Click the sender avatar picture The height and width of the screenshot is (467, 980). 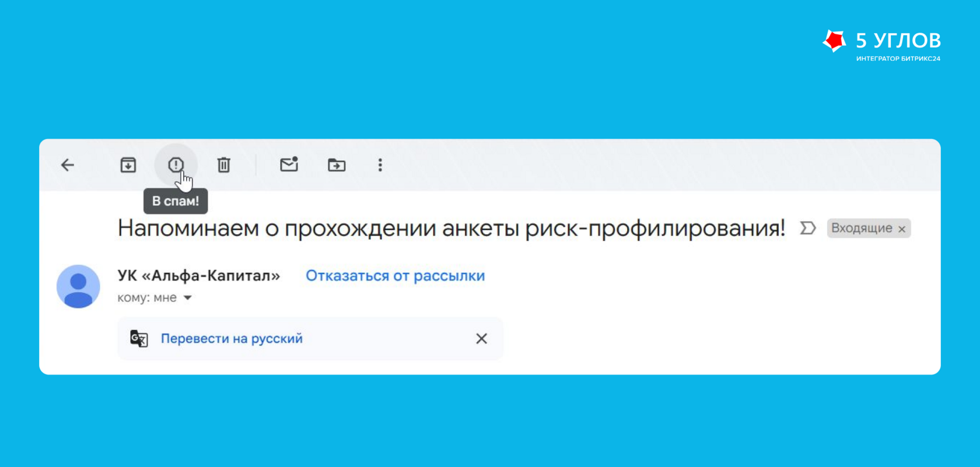[78, 286]
